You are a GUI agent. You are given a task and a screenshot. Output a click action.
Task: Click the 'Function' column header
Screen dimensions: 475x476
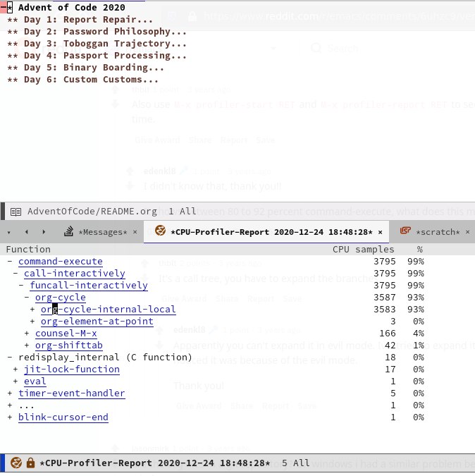pyautogui.click(x=28, y=250)
